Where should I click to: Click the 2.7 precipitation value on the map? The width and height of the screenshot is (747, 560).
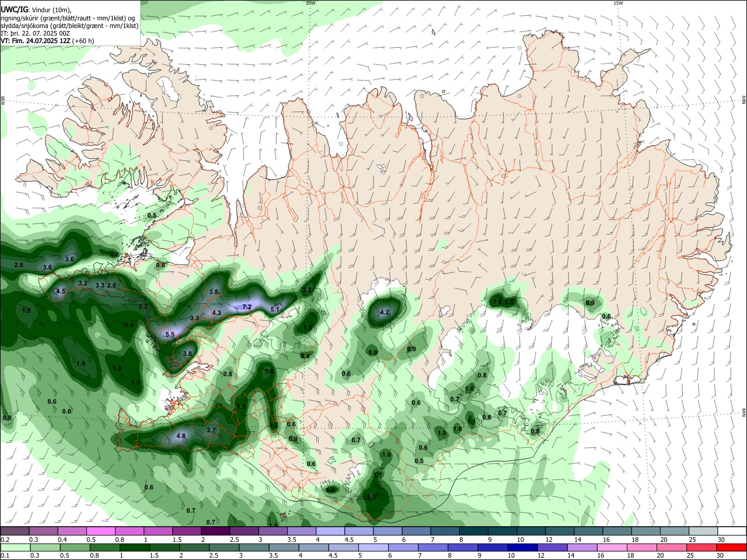212,430
